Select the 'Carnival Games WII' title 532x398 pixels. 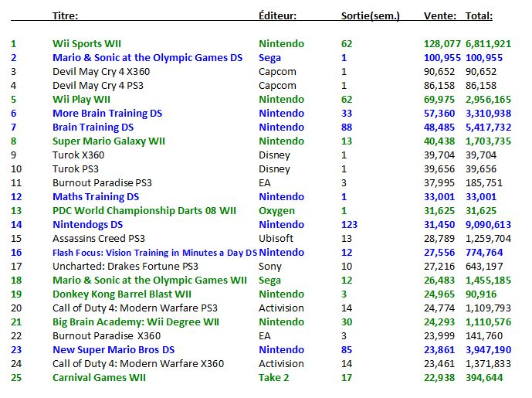(x=99, y=378)
